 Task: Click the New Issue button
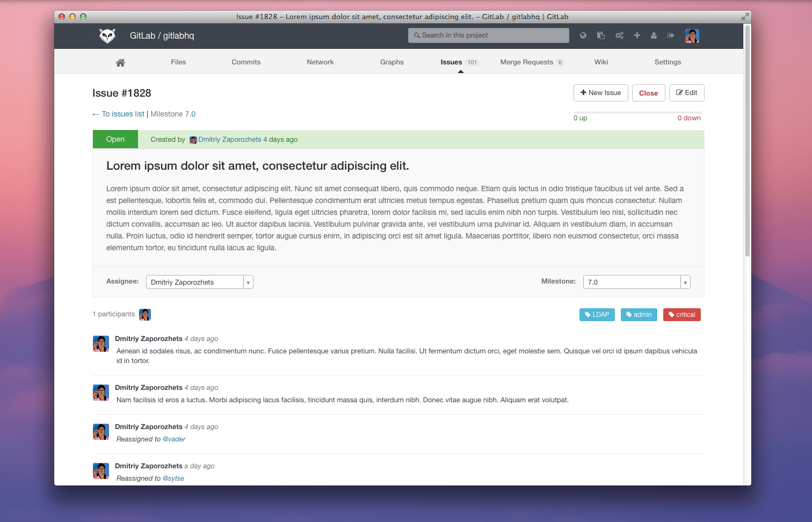pos(600,92)
